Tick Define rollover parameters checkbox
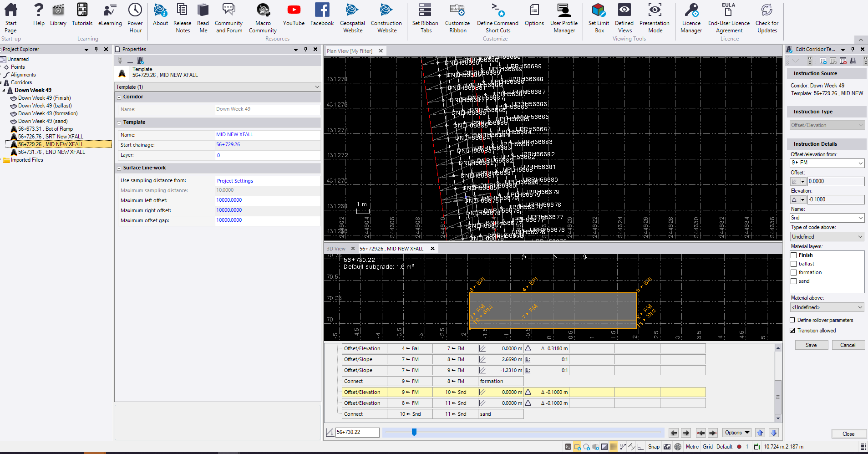868x454 pixels. tap(792, 320)
